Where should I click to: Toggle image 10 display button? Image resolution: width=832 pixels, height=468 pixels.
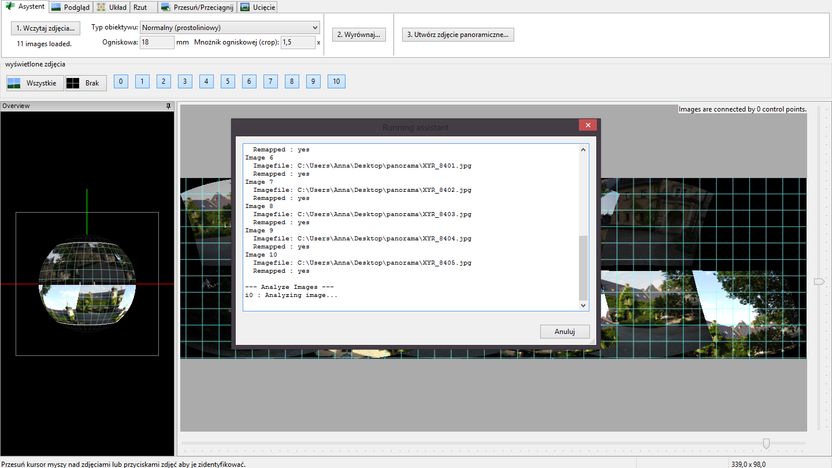[x=336, y=81]
